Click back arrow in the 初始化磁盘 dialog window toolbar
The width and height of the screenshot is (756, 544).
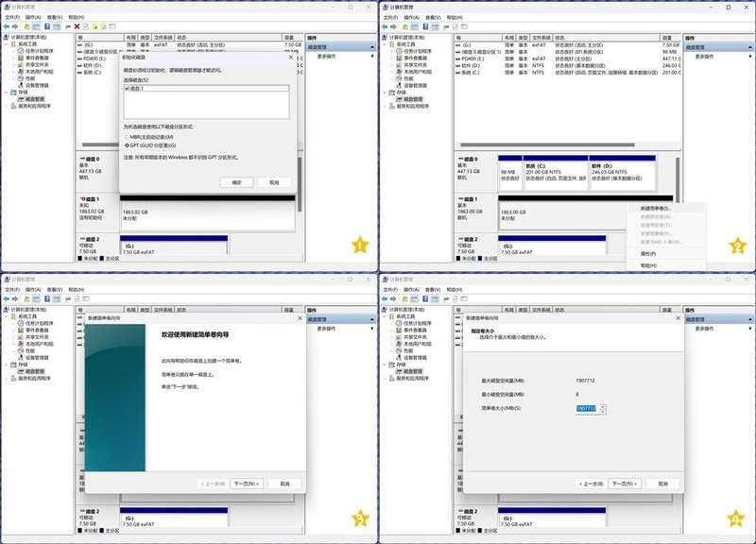tap(7, 26)
